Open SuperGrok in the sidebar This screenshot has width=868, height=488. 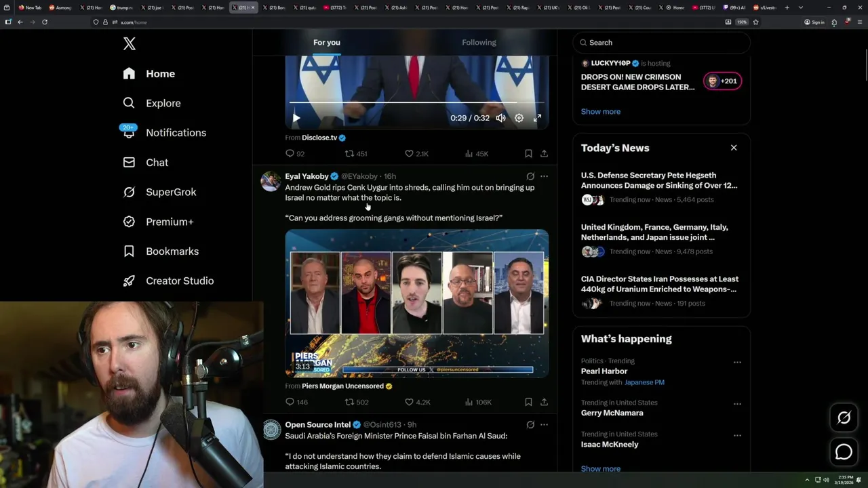[160, 192]
